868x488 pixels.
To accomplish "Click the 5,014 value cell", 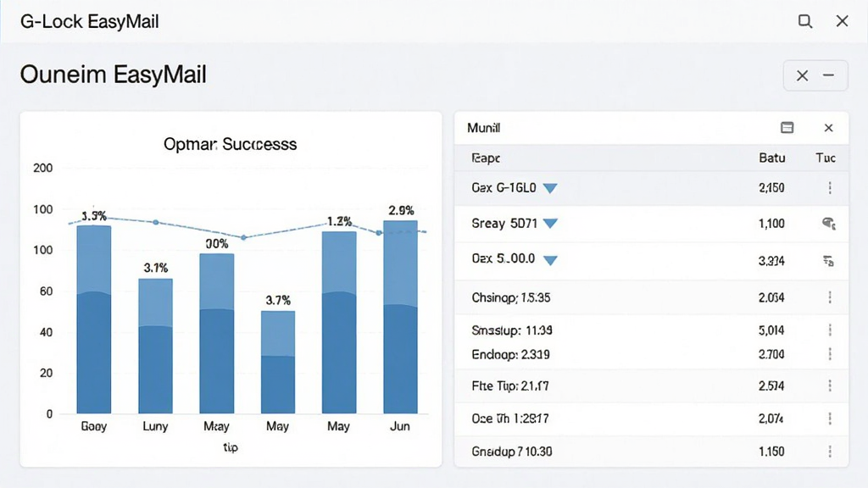I will [x=771, y=330].
